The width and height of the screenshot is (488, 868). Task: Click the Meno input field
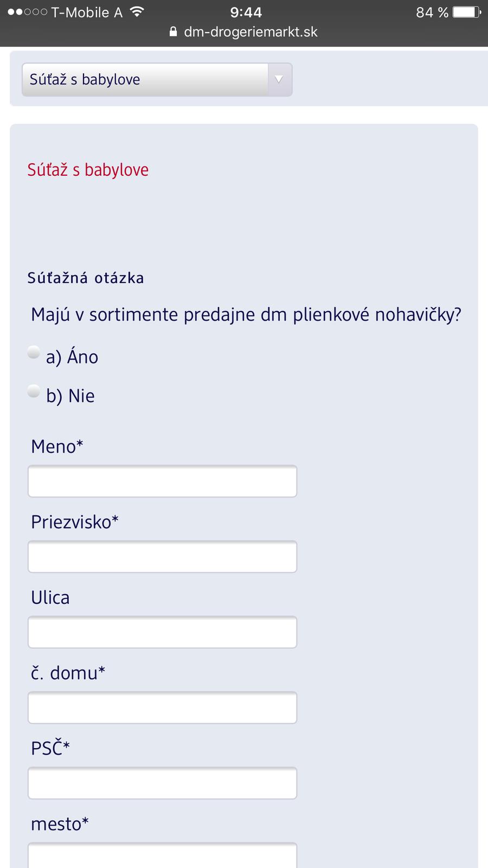162,481
